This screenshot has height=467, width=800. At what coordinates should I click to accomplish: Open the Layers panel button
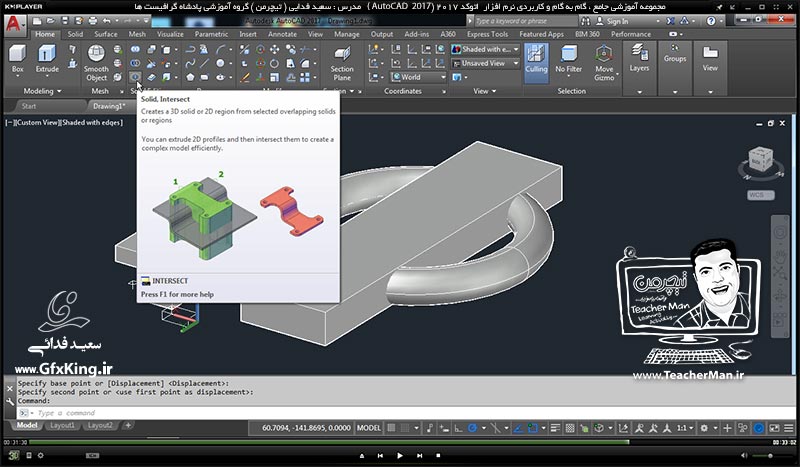tap(639, 59)
